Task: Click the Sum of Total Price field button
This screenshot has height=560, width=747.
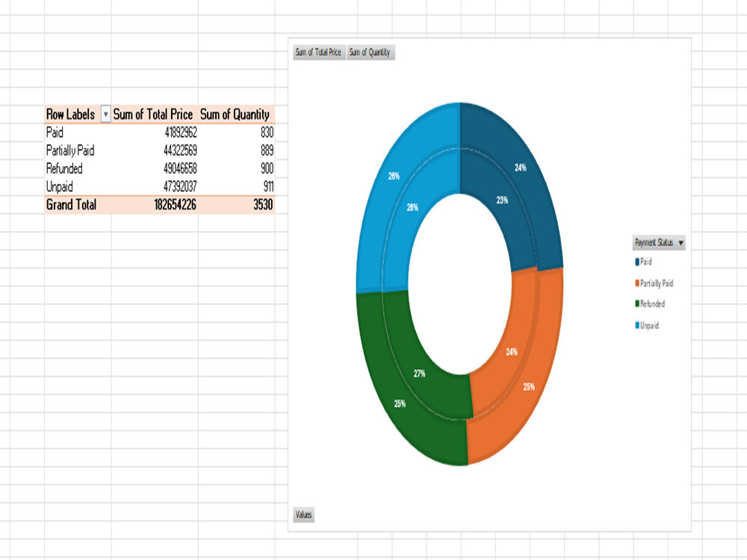Action: 319,52
